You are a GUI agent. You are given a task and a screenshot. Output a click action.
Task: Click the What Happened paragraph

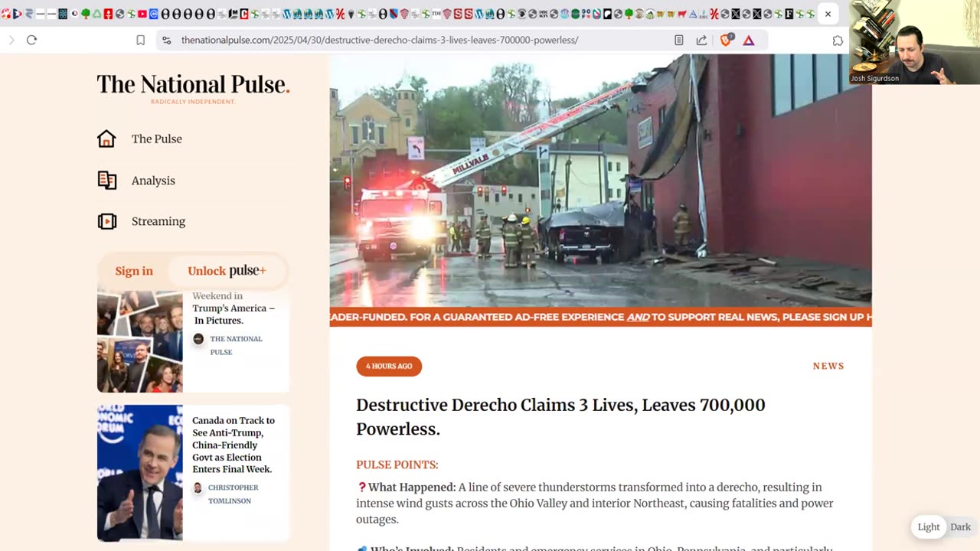coord(595,503)
